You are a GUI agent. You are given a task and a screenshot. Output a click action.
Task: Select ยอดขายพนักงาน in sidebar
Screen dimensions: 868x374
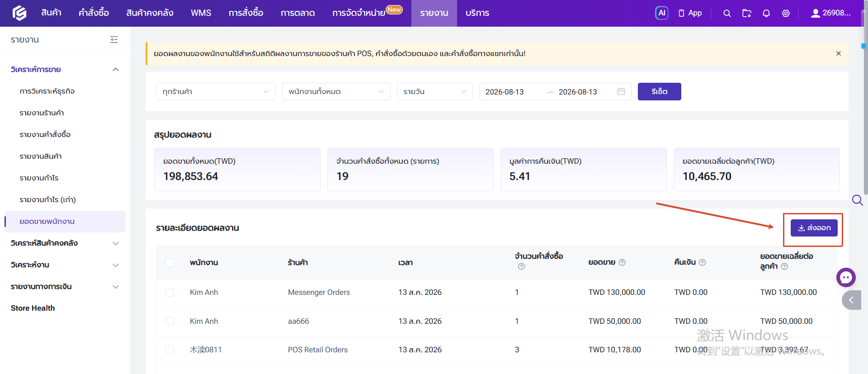65,222
